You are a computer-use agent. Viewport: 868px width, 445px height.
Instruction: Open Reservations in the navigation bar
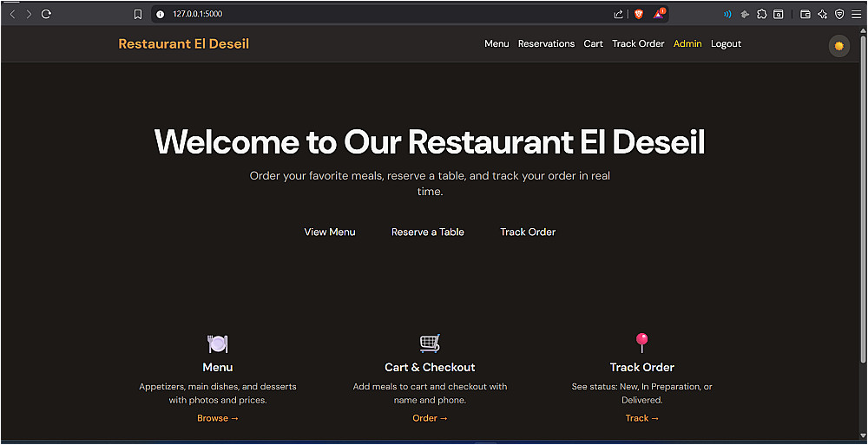tap(546, 43)
